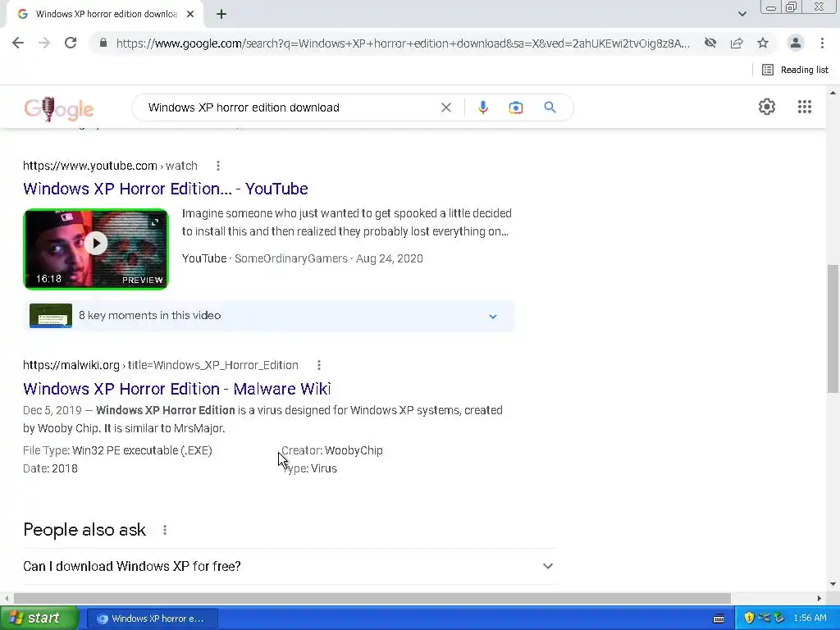Click the vertical scrollbar thumb
The width and height of the screenshot is (840, 630).
coord(833,328)
